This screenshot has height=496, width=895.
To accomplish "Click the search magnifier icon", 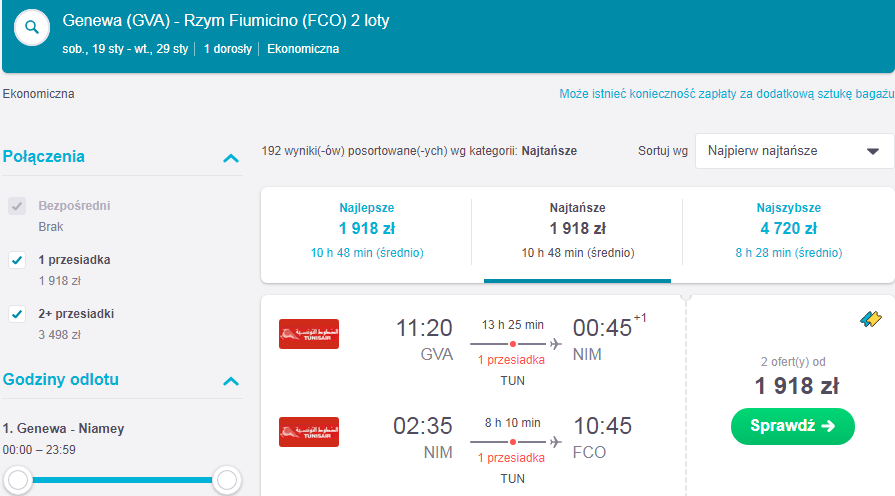I will point(32,27).
